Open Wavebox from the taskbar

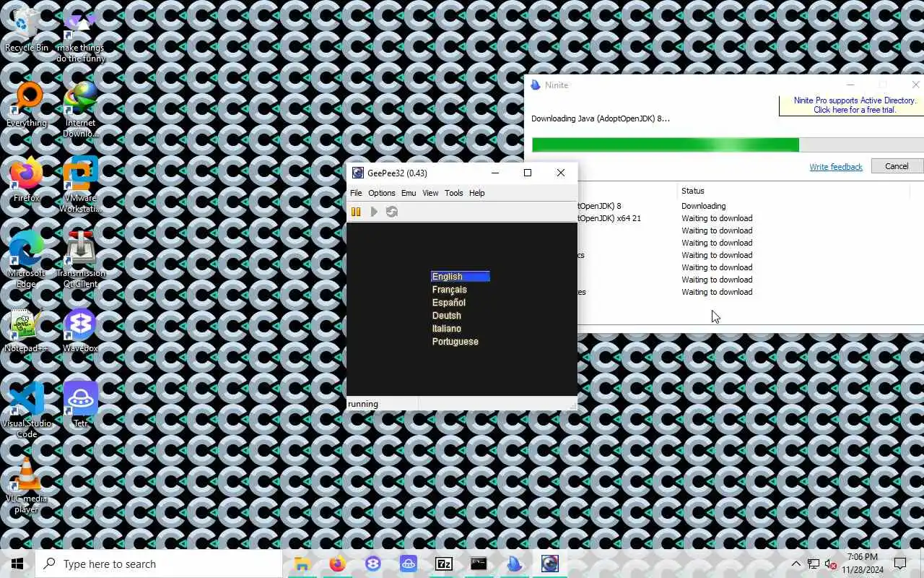coord(372,564)
